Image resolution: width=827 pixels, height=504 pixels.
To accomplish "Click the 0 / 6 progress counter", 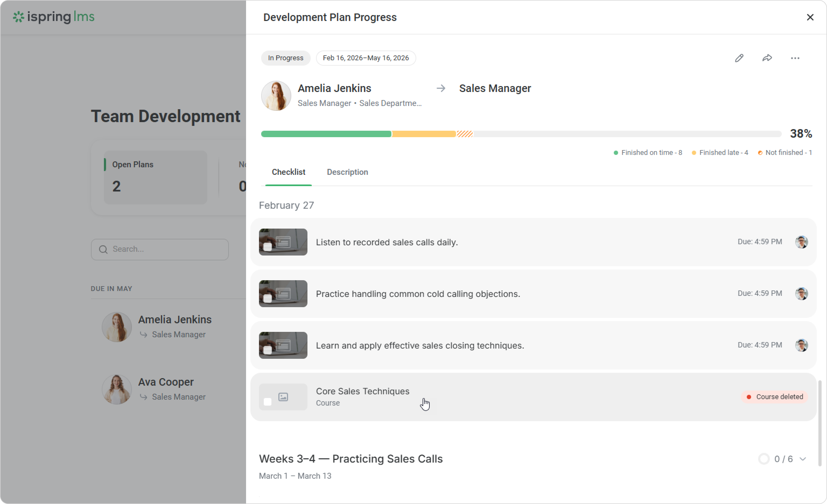I will point(783,459).
